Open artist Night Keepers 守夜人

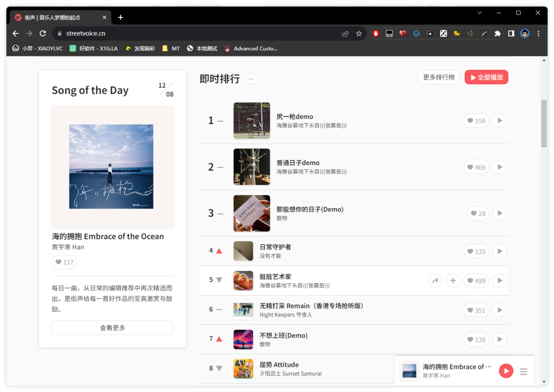(286, 315)
